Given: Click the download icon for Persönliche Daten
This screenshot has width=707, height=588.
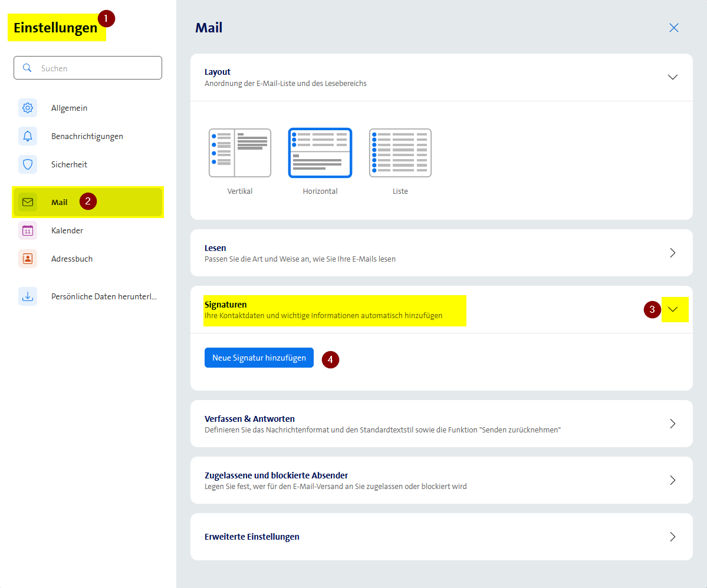Looking at the screenshot, I should click(x=28, y=296).
